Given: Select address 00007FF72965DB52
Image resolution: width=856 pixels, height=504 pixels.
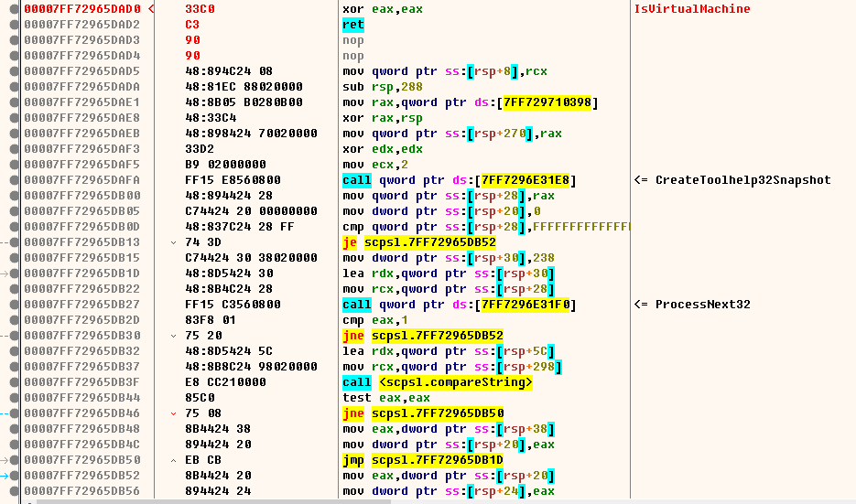Looking at the screenshot, I should pos(81,475).
